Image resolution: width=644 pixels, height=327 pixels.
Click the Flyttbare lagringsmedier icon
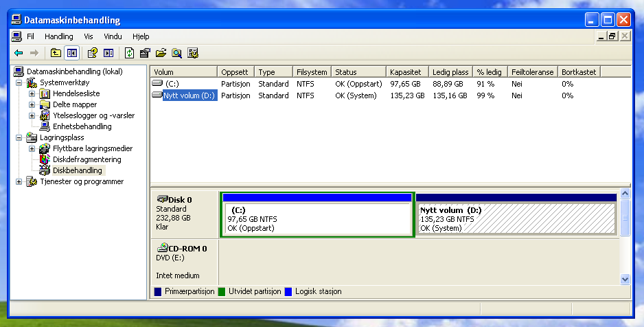pos(45,148)
